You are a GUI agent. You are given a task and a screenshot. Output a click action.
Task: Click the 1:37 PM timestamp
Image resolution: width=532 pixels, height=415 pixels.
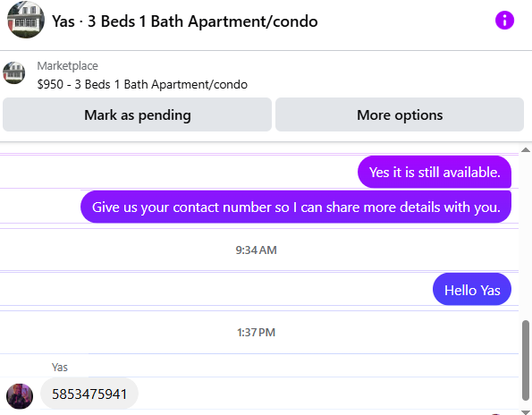(x=256, y=332)
